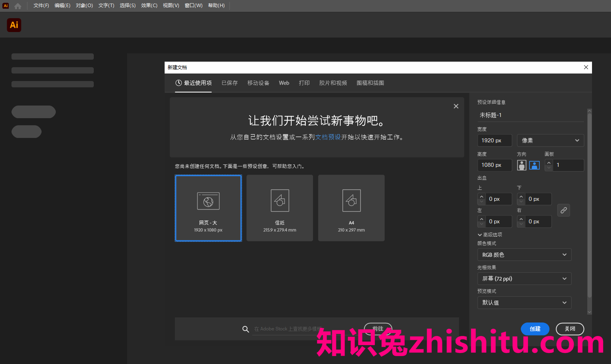Open the 屏幕 (72 ppi) raster effects dropdown
The image size is (611, 364).
(x=524, y=279)
